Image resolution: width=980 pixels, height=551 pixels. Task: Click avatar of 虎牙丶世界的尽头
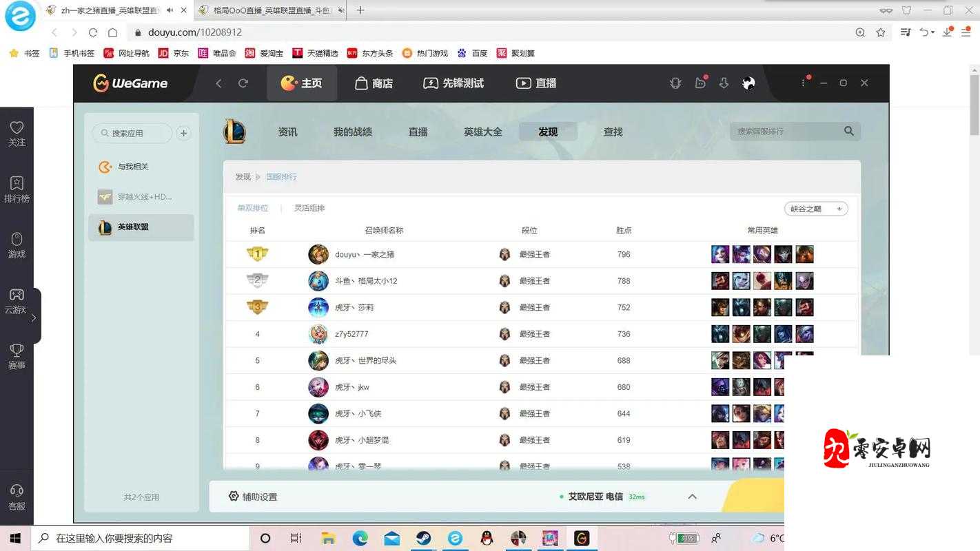(318, 360)
